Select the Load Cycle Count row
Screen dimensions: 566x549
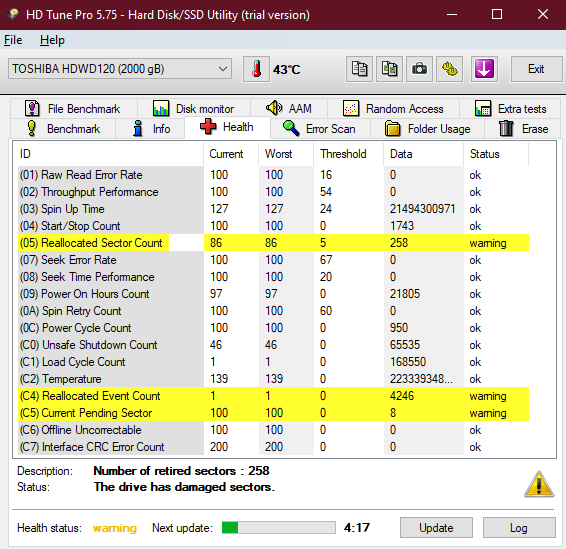[273, 362]
